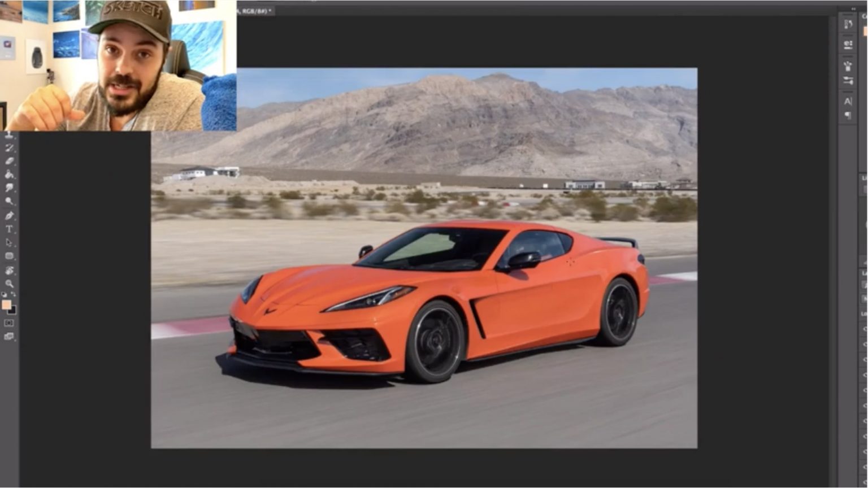
Task: Open the History panel icon
Action: (x=848, y=24)
